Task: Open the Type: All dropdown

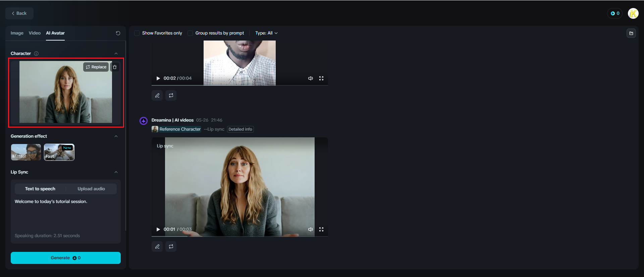Action: click(x=266, y=33)
